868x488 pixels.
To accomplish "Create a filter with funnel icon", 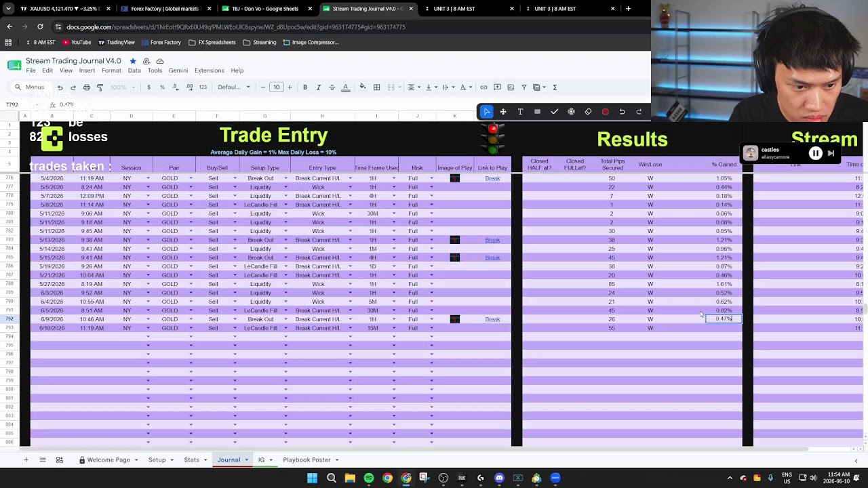I will click(x=524, y=87).
